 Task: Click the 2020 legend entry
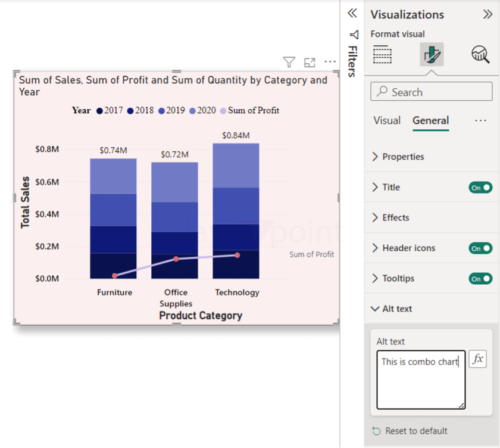click(x=202, y=111)
